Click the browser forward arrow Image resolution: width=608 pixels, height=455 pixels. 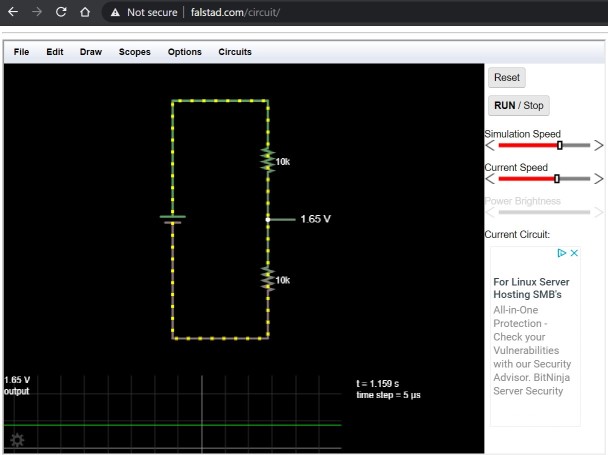tap(37, 12)
